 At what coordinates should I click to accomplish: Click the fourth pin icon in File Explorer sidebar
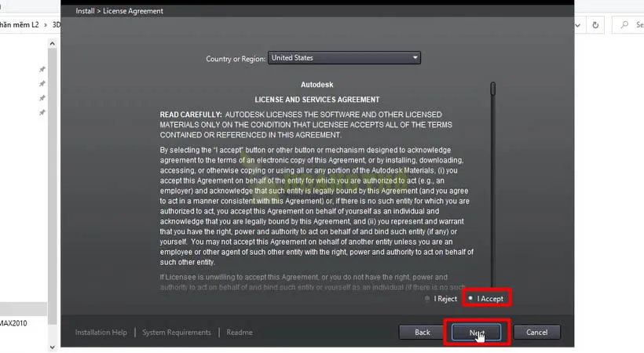[x=42, y=112]
